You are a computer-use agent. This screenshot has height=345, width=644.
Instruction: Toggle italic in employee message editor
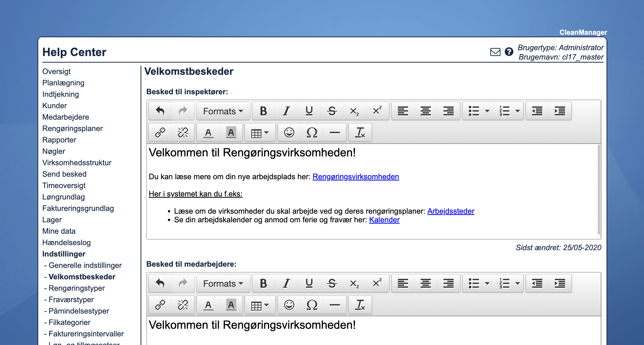point(286,283)
